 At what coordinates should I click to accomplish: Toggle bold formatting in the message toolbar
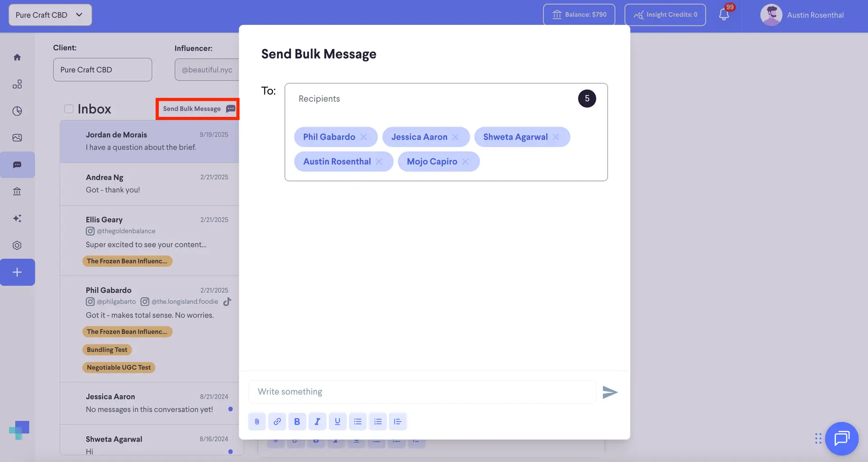click(x=297, y=421)
